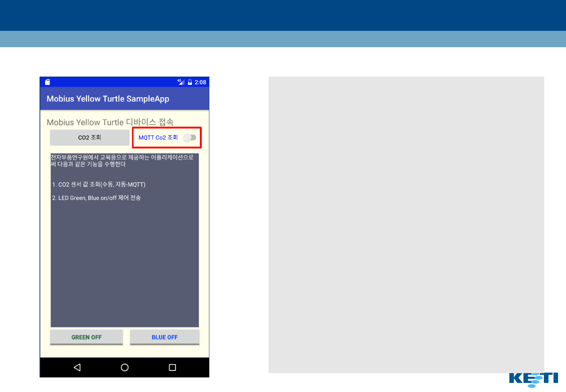
Task: Tap the line '2. LED Green, Blue on/off 제어 전송'
Action: (x=96, y=198)
